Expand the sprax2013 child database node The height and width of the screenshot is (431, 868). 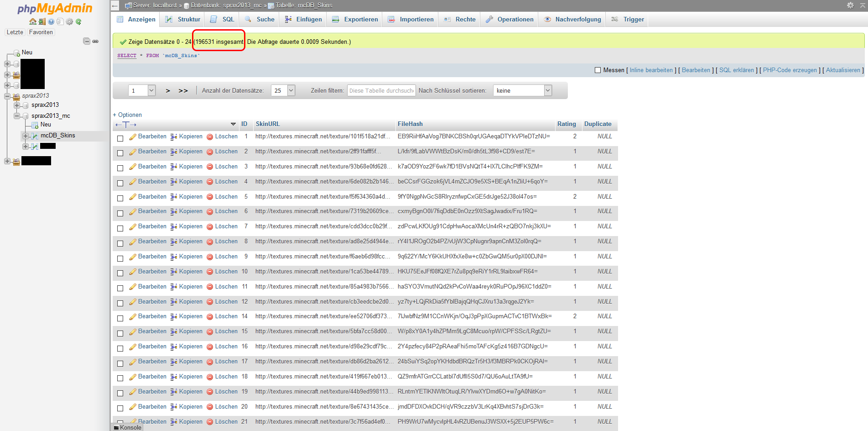[x=16, y=105]
